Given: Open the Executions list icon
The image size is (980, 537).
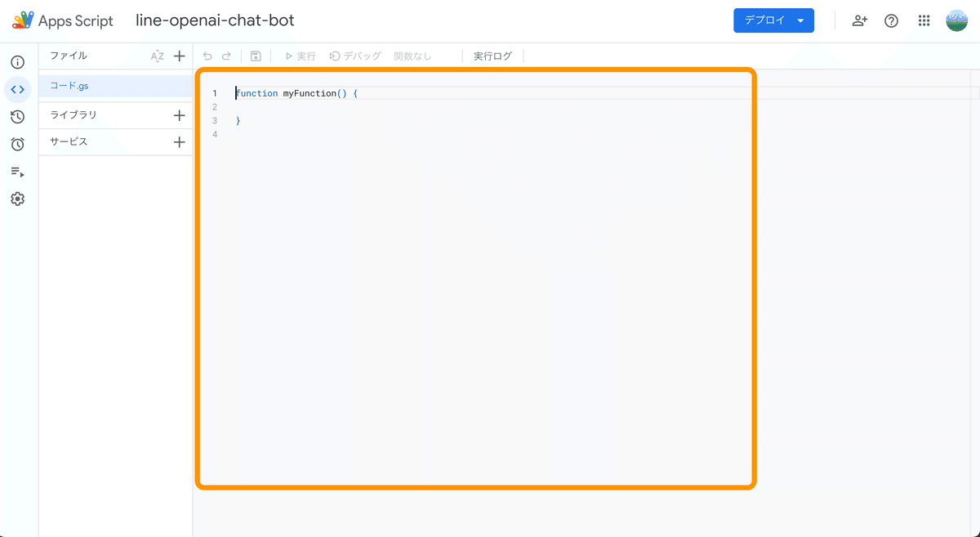Looking at the screenshot, I should pos(17,172).
